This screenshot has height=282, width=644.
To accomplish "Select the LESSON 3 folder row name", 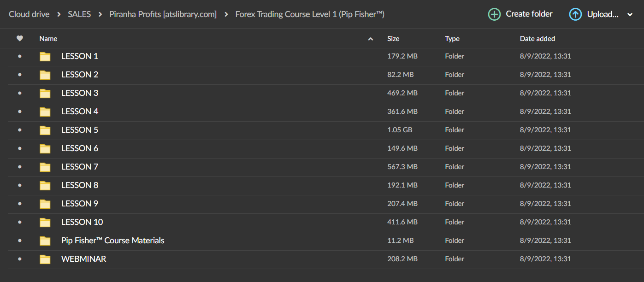I will (80, 93).
